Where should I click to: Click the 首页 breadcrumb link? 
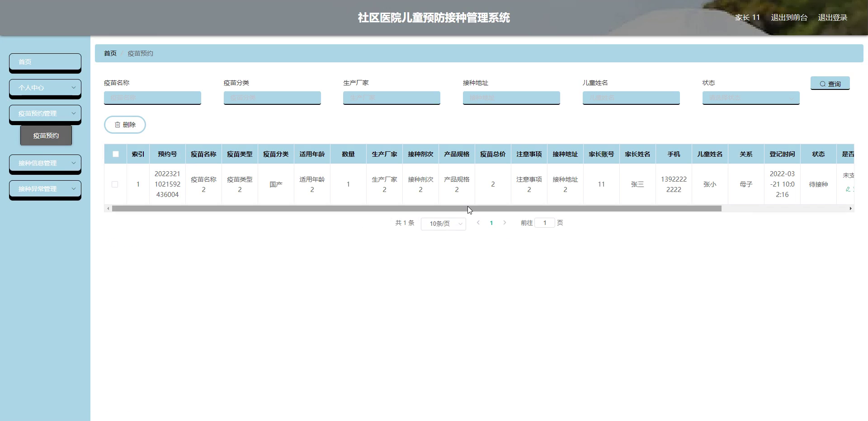point(110,53)
